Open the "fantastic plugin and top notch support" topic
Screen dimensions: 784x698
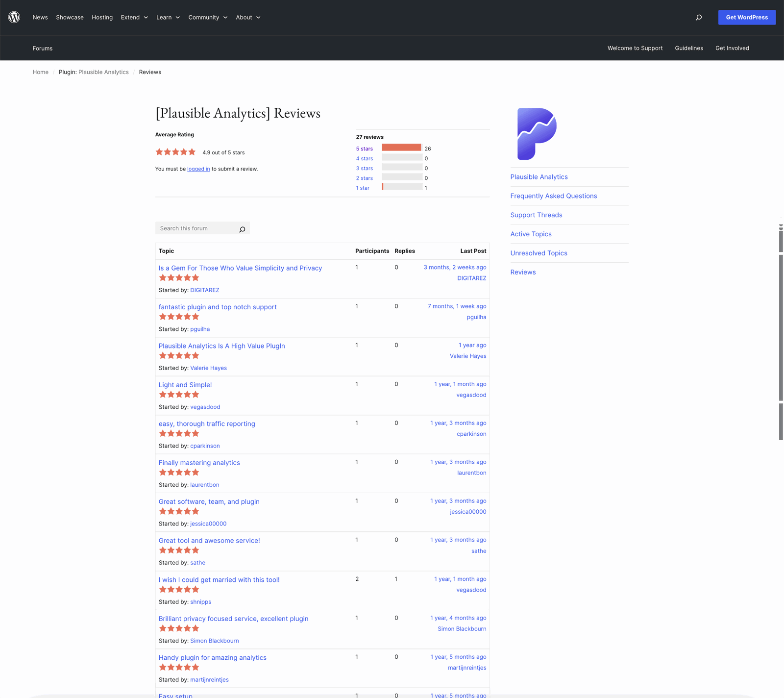coord(218,307)
